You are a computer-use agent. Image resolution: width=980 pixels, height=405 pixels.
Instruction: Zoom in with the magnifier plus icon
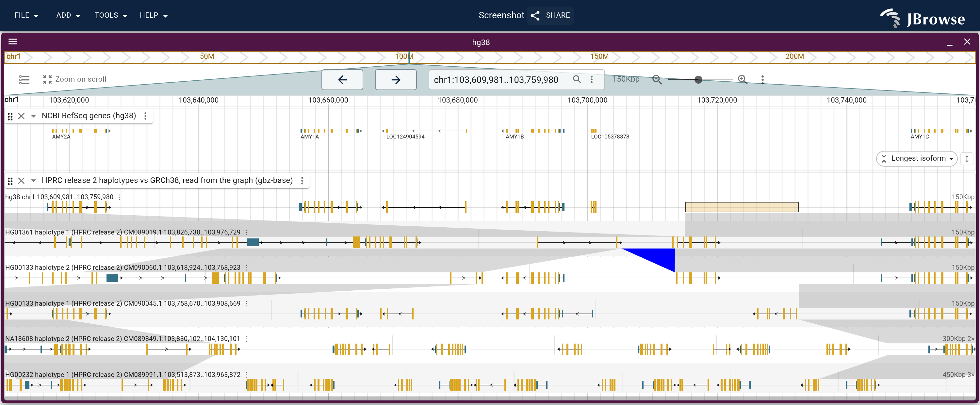click(743, 79)
